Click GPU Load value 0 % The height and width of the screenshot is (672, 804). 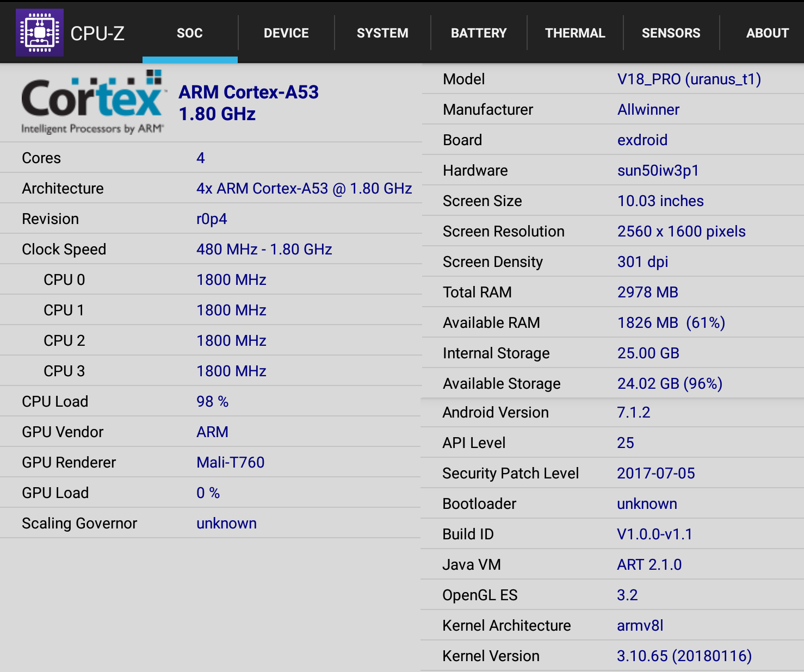[208, 493]
